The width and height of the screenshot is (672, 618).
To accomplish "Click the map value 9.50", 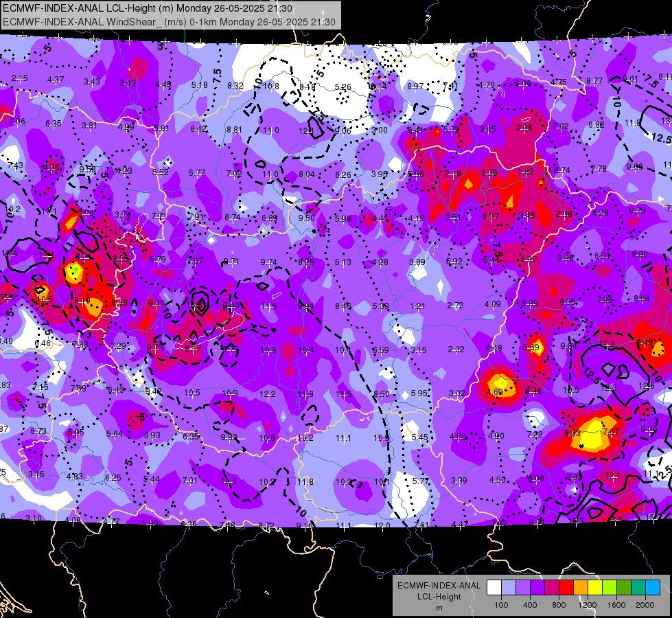I will (306, 218).
